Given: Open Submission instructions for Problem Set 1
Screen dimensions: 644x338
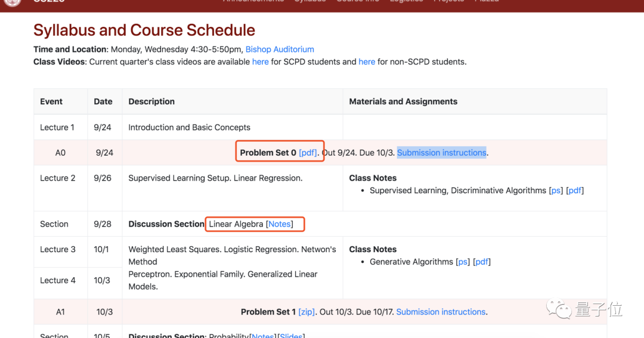Looking at the screenshot, I should click(441, 312).
